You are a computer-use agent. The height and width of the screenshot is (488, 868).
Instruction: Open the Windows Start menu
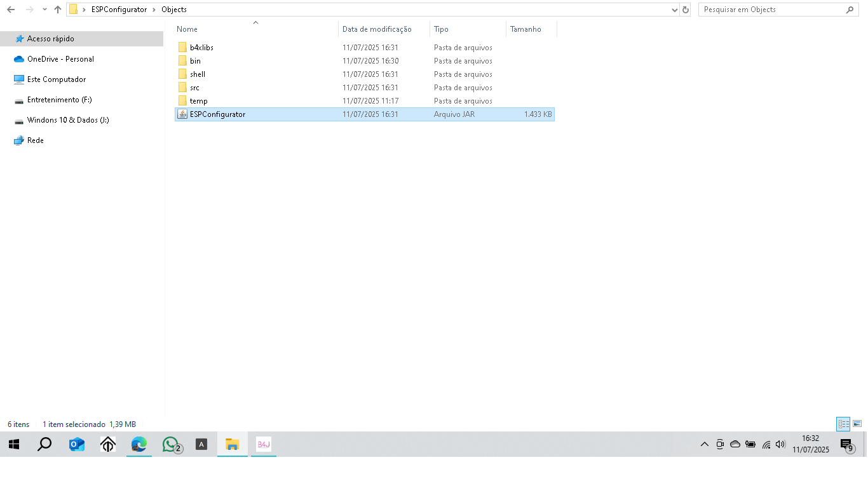click(13, 444)
